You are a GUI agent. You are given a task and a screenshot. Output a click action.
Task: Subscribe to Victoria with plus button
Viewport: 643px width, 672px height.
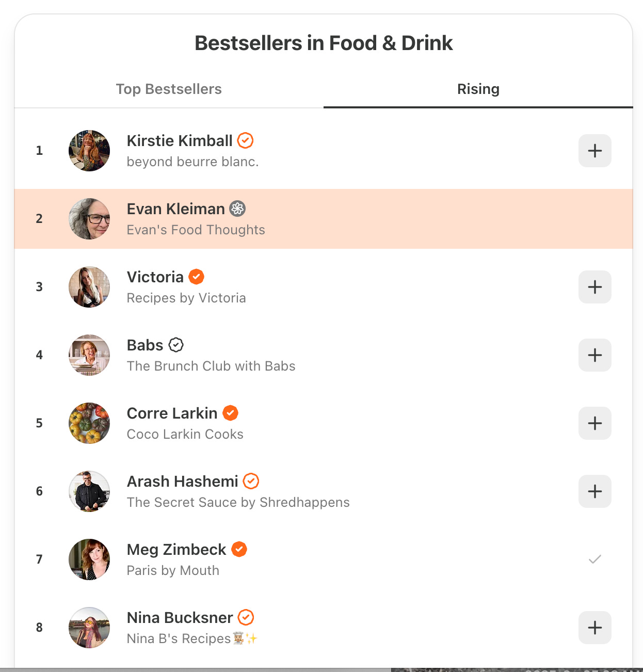click(594, 287)
